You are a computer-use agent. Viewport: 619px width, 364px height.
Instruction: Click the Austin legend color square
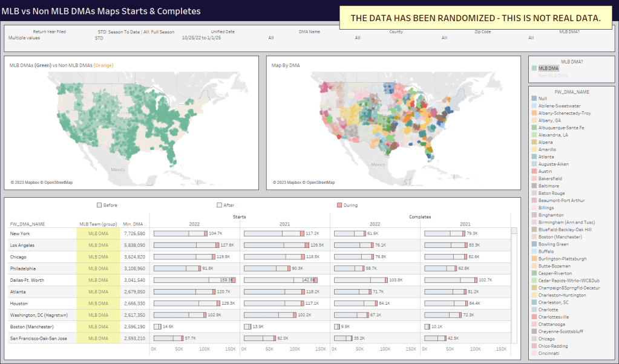point(534,171)
